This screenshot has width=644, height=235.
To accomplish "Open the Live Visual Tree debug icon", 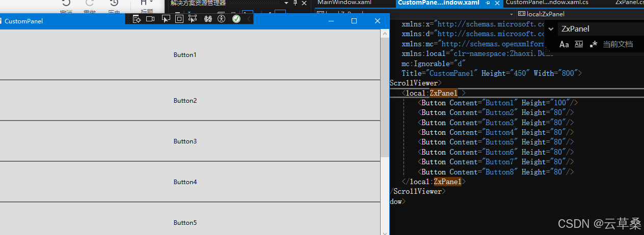I will (x=137, y=19).
